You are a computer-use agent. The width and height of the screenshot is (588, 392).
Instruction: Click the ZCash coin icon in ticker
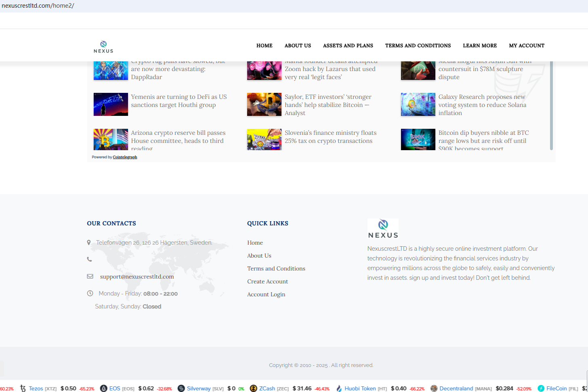(x=253, y=388)
